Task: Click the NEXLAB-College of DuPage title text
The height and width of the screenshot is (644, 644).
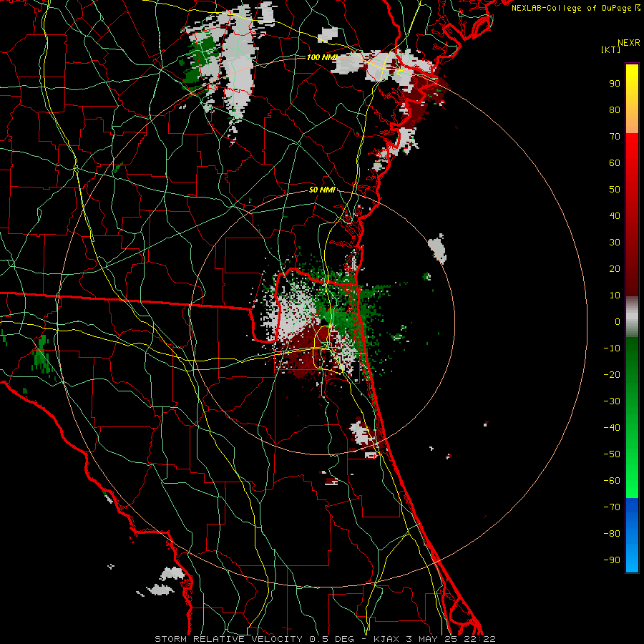Action: click(x=572, y=8)
